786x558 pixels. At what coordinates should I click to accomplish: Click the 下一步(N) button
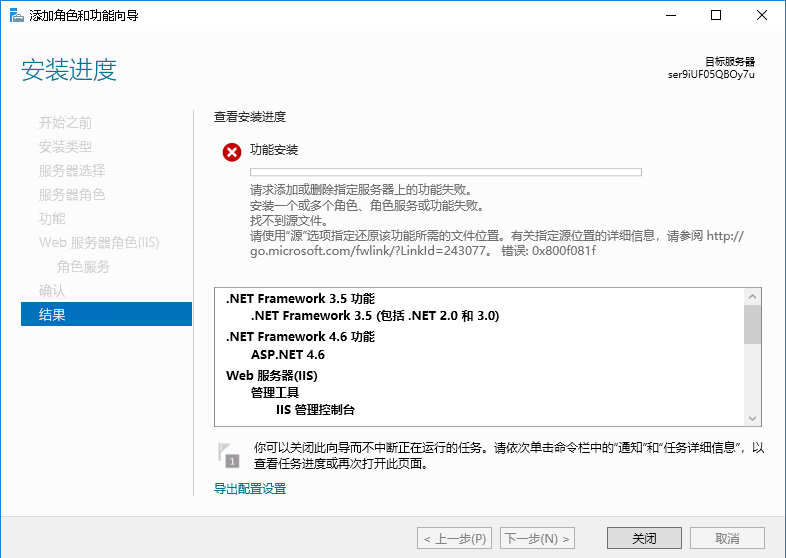(538, 538)
